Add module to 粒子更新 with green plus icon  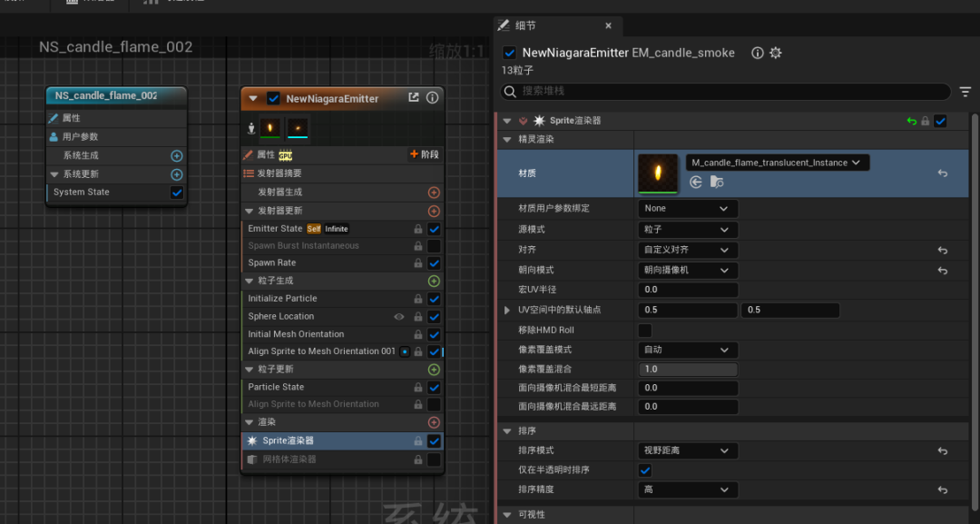[434, 370]
